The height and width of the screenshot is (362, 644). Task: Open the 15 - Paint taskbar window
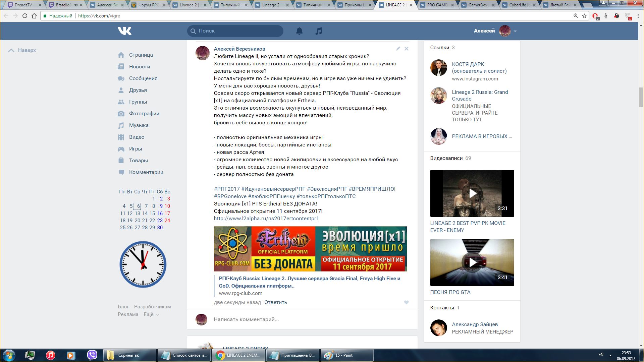point(347,355)
